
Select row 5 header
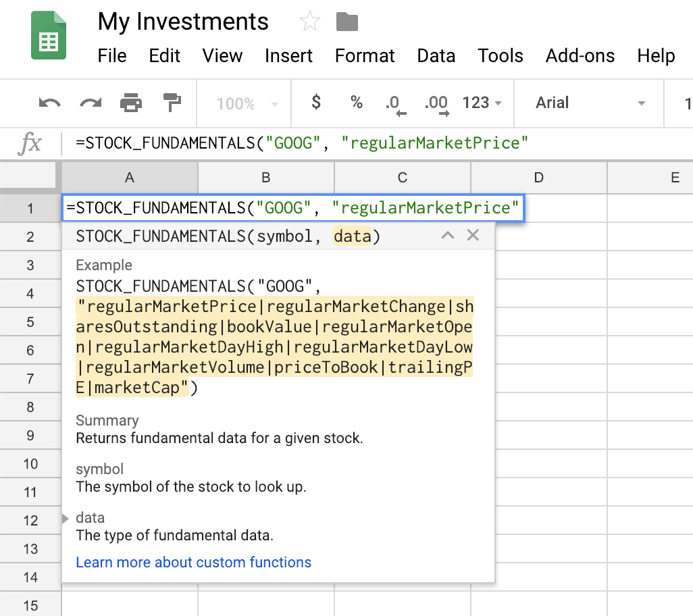[x=30, y=322]
